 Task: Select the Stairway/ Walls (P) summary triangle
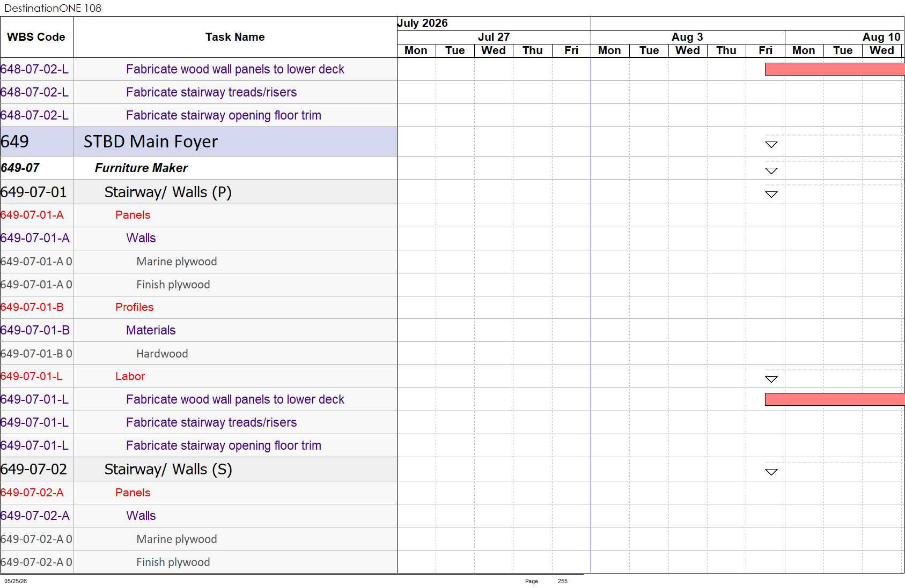771,195
